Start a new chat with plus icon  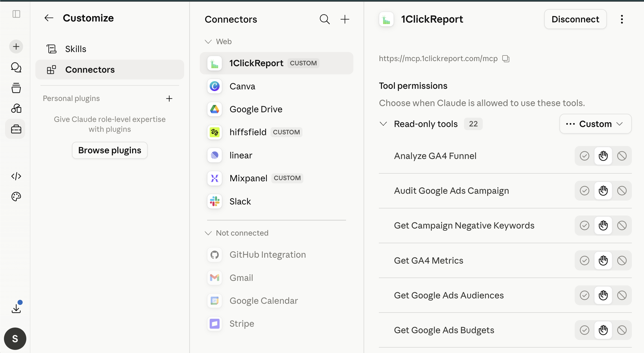point(16,46)
